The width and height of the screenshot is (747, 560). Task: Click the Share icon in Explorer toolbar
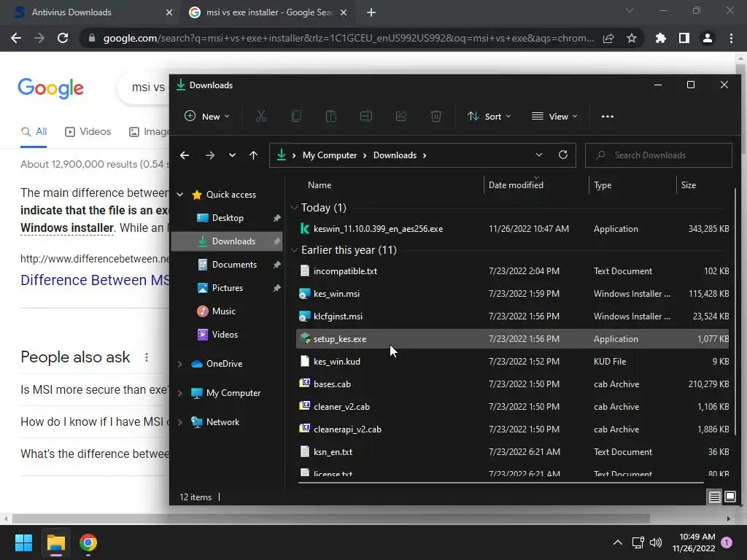pos(401,116)
